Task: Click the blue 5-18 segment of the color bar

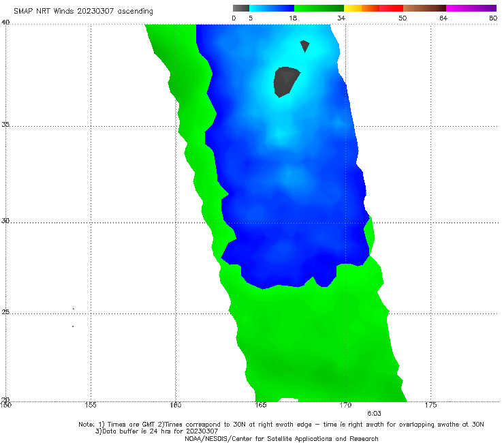Action: click(272, 8)
